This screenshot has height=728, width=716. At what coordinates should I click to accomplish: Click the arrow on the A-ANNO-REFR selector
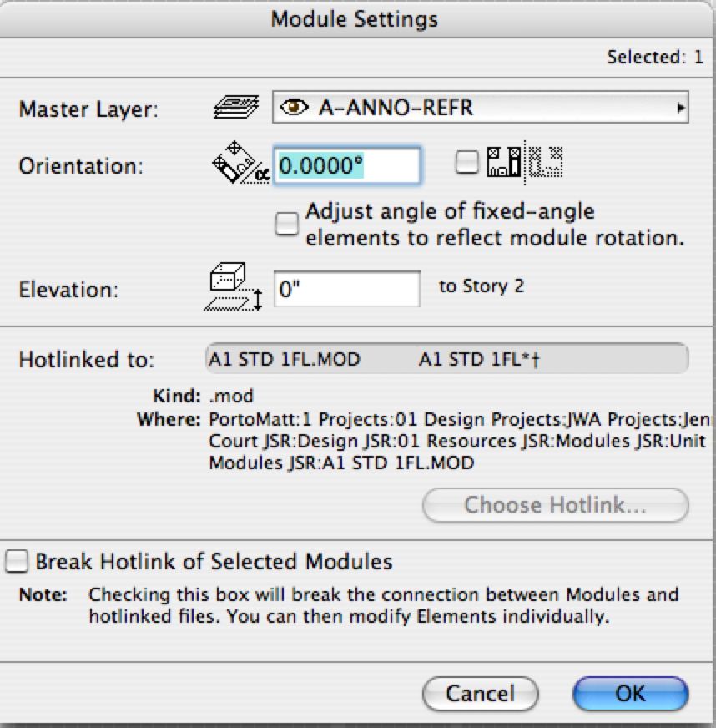[x=682, y=107]
